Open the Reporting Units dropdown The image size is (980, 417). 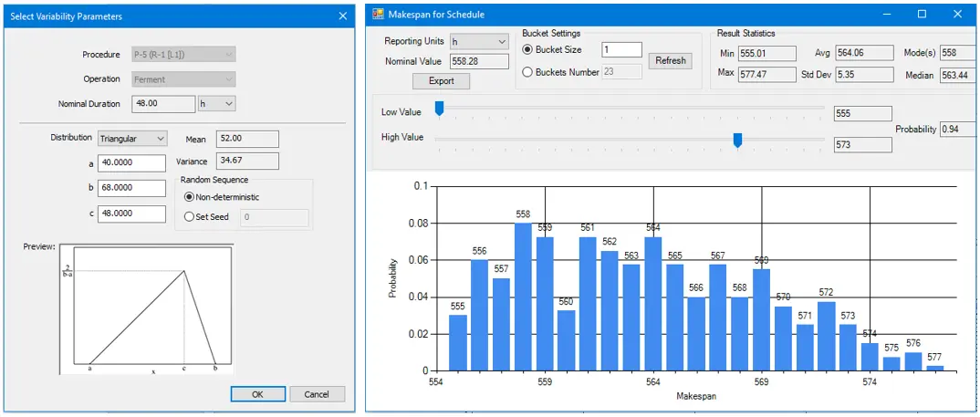pos(479,42)
